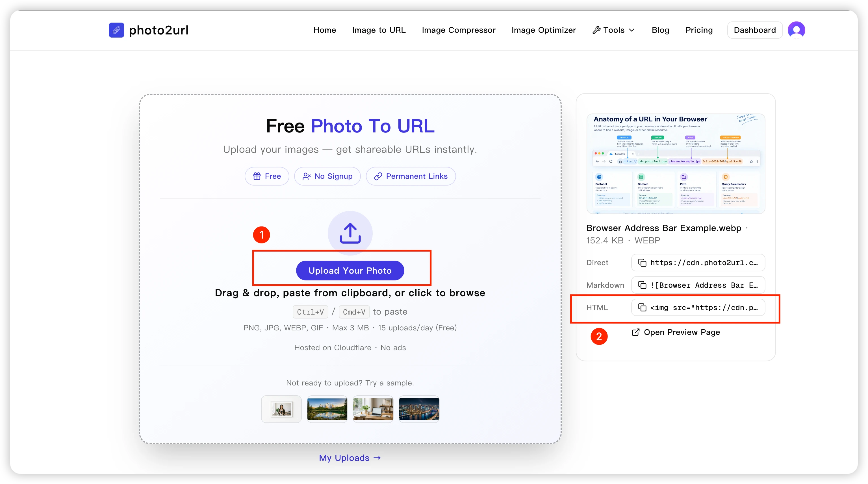Click the Markdown code text field
The image size is (868, 484).
point(698,285)
